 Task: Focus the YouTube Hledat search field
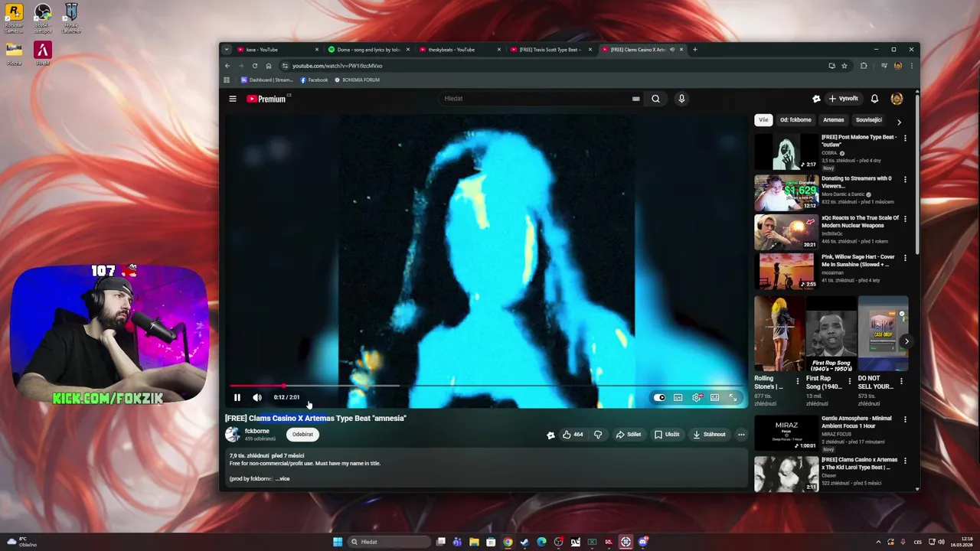(536, 99)
